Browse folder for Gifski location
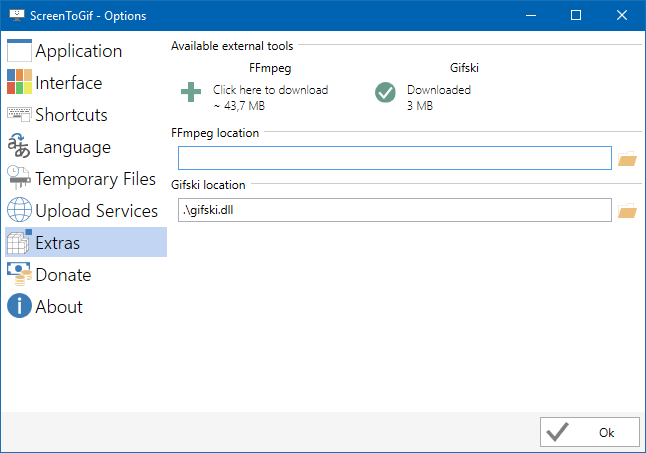 point(627,210)
